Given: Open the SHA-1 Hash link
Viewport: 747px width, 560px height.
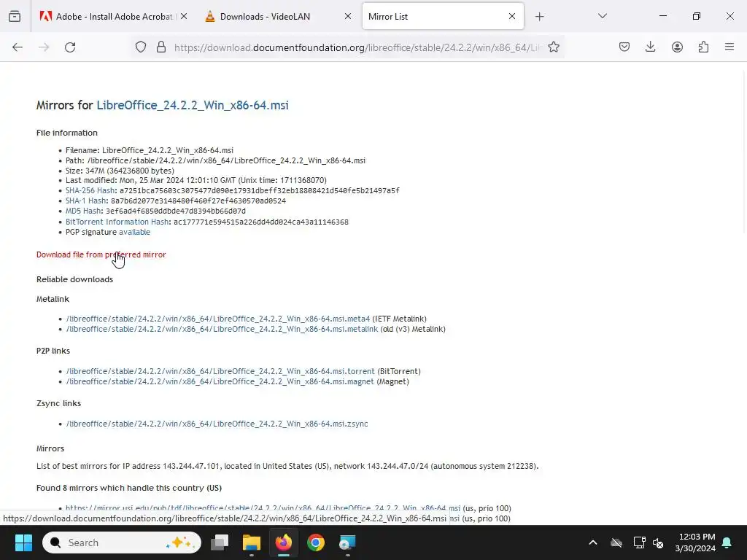Looking at the screenshot, I should (86, 201).
